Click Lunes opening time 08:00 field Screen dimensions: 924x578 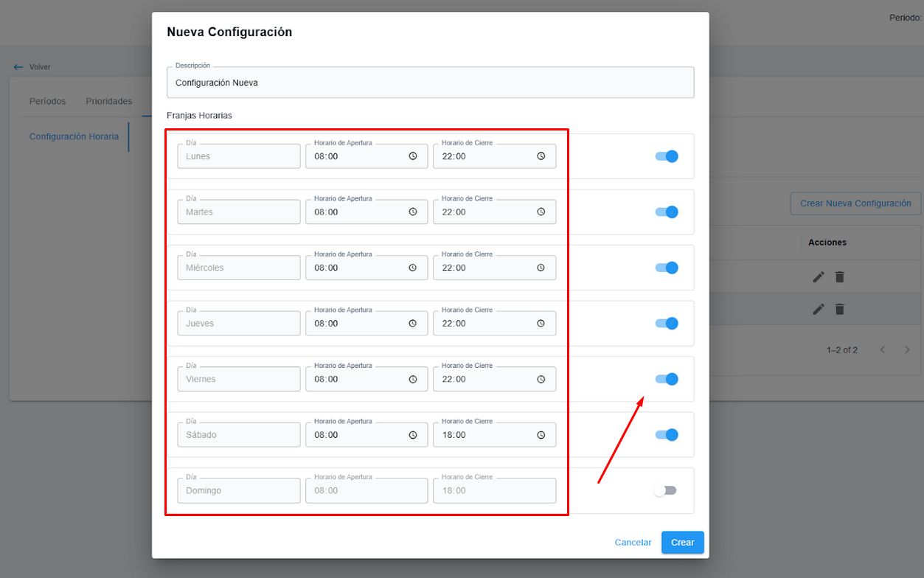(367, 156)
